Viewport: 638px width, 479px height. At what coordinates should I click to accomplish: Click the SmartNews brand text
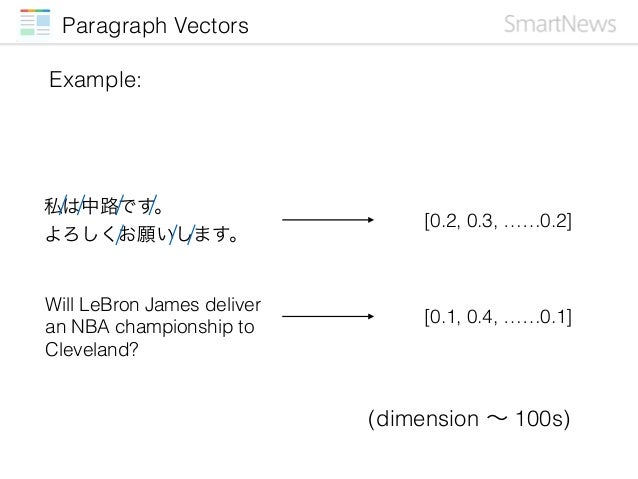[560, 24]
